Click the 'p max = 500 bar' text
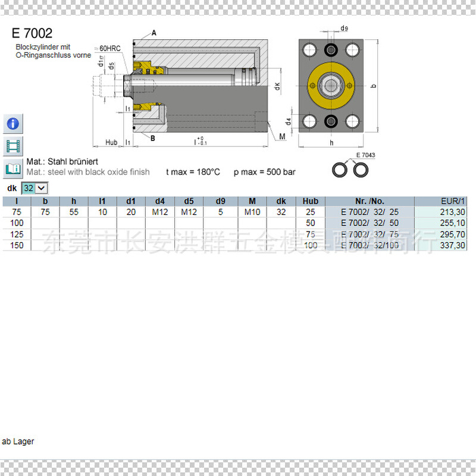The height and width of the screenshot is (476, 476). click(x=265, y=172)
